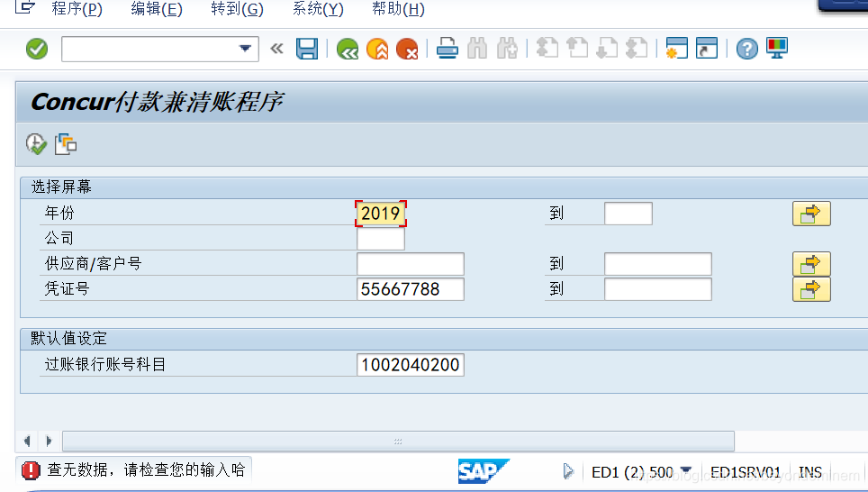Click the First Page icon

click(547, 48)
